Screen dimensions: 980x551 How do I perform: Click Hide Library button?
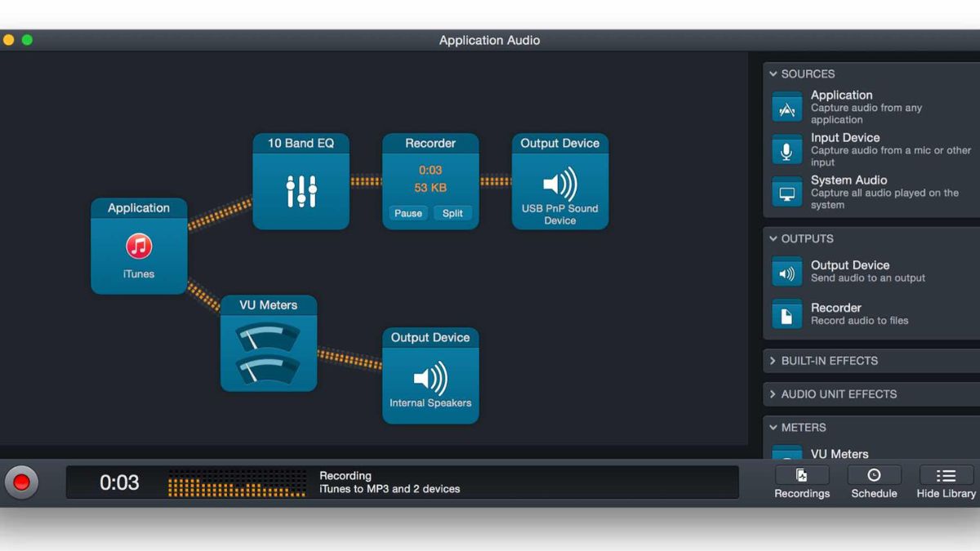pyautogui.click(x=946, y=482)
